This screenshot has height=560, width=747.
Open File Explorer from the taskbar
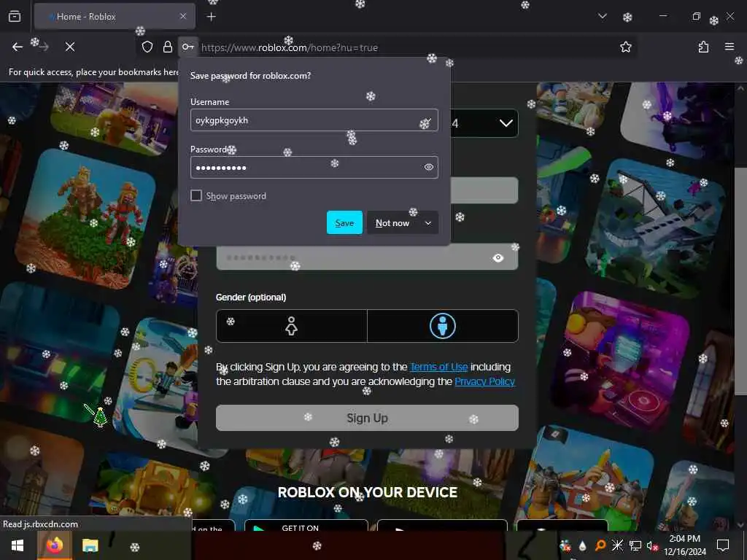(90, 545)
